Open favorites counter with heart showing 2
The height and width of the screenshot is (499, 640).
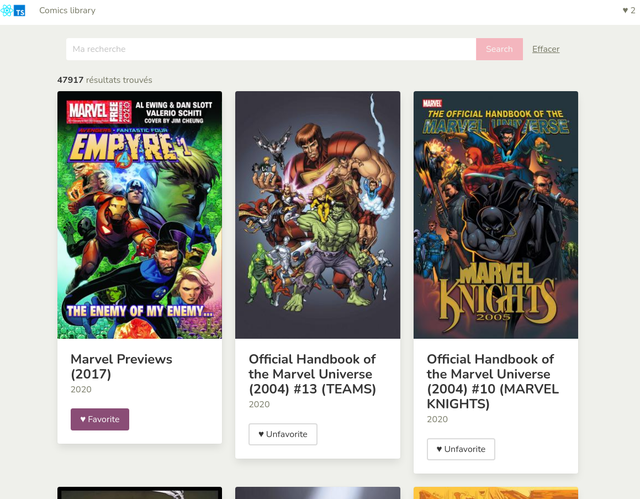(629, 11)
